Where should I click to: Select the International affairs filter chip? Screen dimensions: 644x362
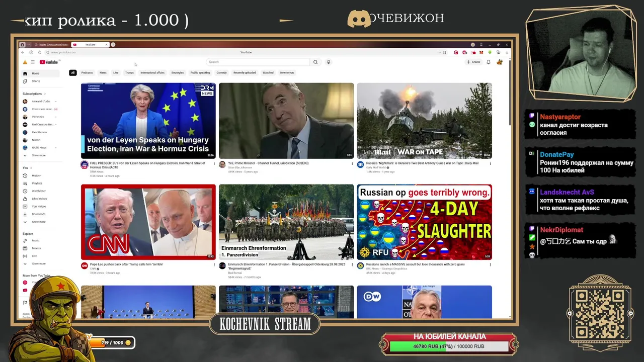tap(152, 72)
